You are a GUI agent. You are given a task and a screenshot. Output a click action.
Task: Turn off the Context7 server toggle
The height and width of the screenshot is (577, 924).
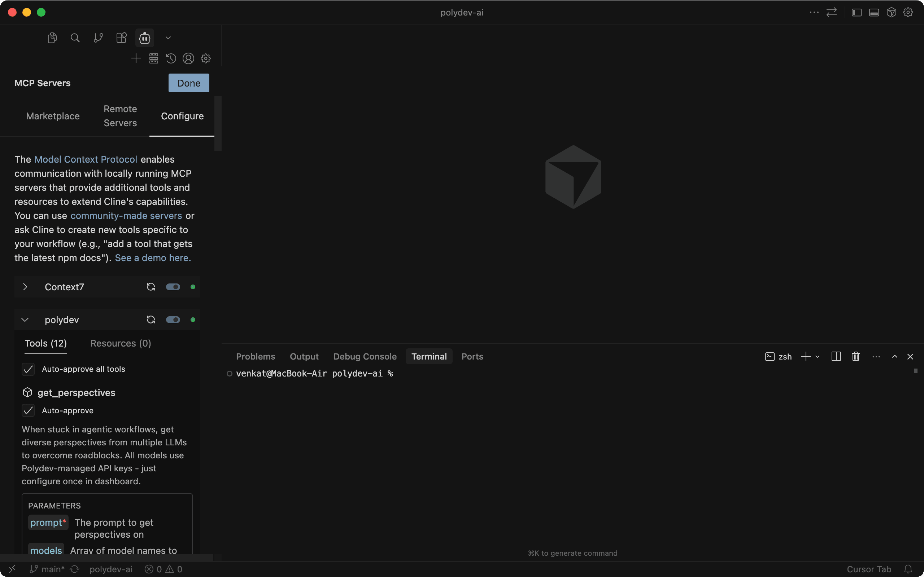click(x=173, y=287)
